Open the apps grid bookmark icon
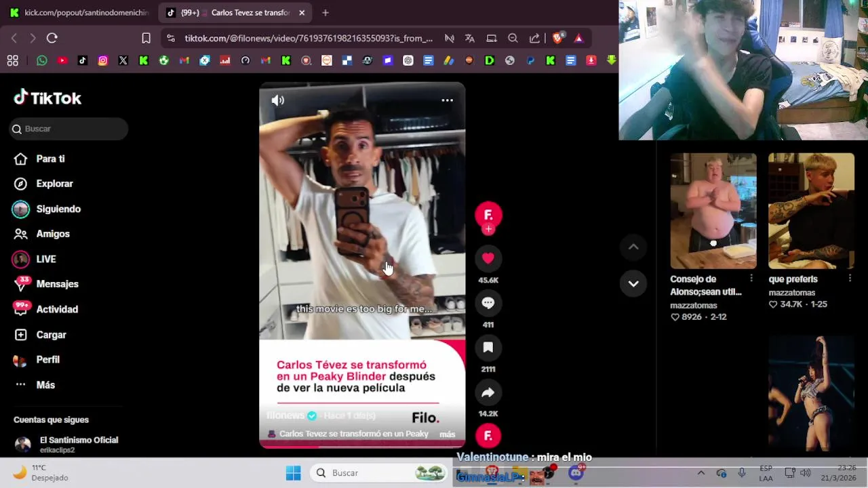This screenshot has width=868, height=488. tap(12, 60)
